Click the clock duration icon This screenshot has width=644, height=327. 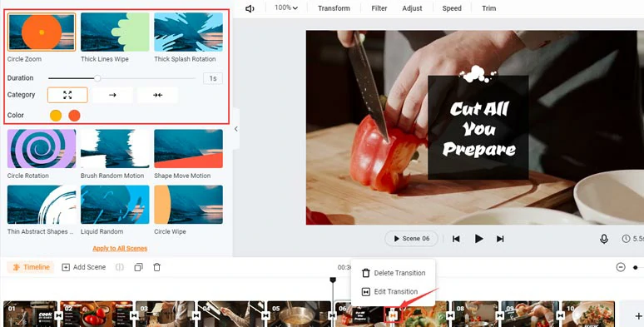626,239
